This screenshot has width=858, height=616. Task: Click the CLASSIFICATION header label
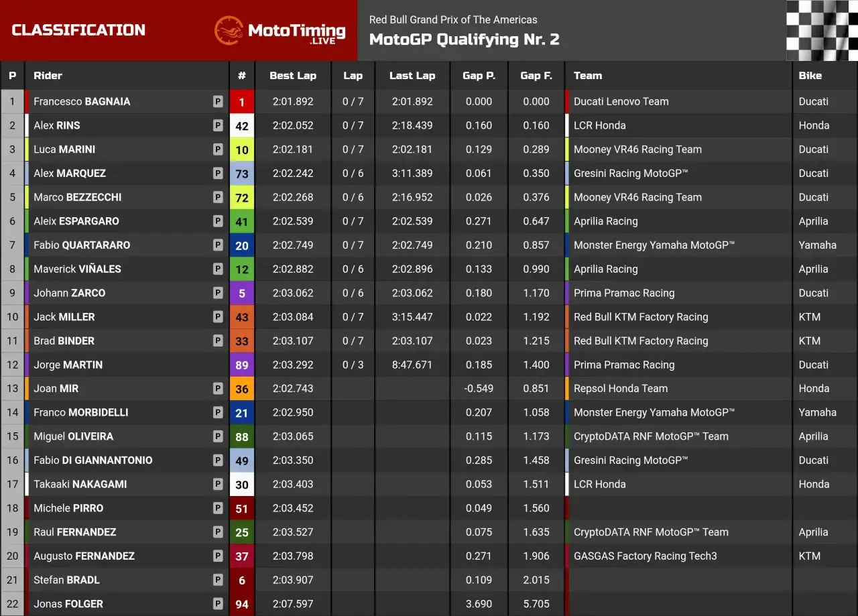coord(78,30)
